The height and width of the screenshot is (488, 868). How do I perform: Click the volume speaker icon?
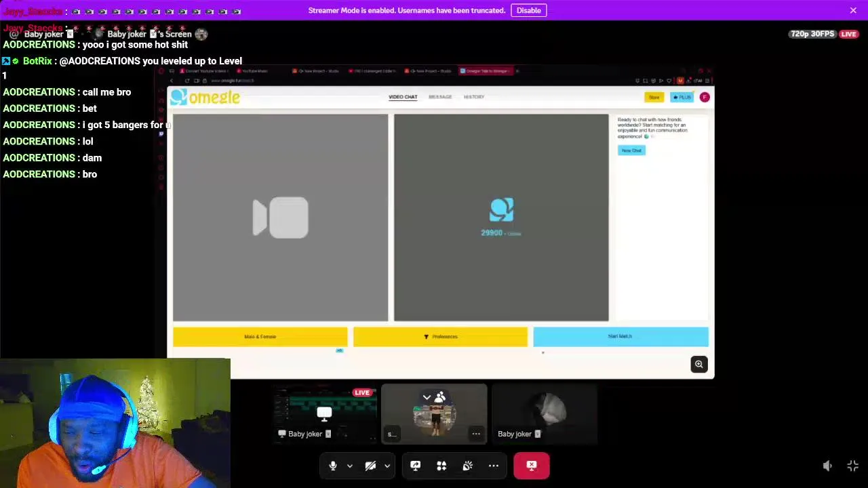[827, 466]
